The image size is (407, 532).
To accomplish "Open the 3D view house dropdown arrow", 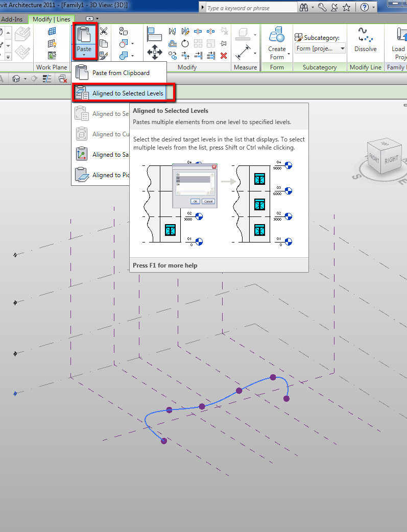I will pyautogui.click(x=25, y=79).
